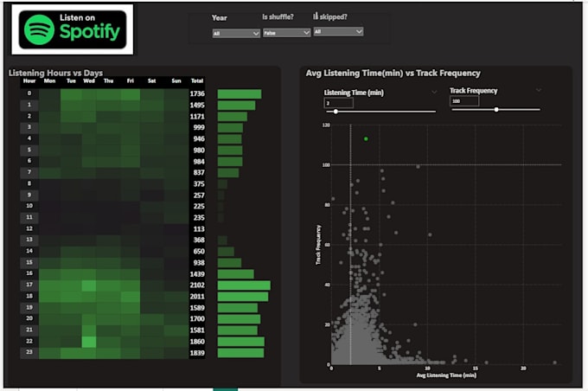
Task: Click the Hour column header
Action: point(29,81)
